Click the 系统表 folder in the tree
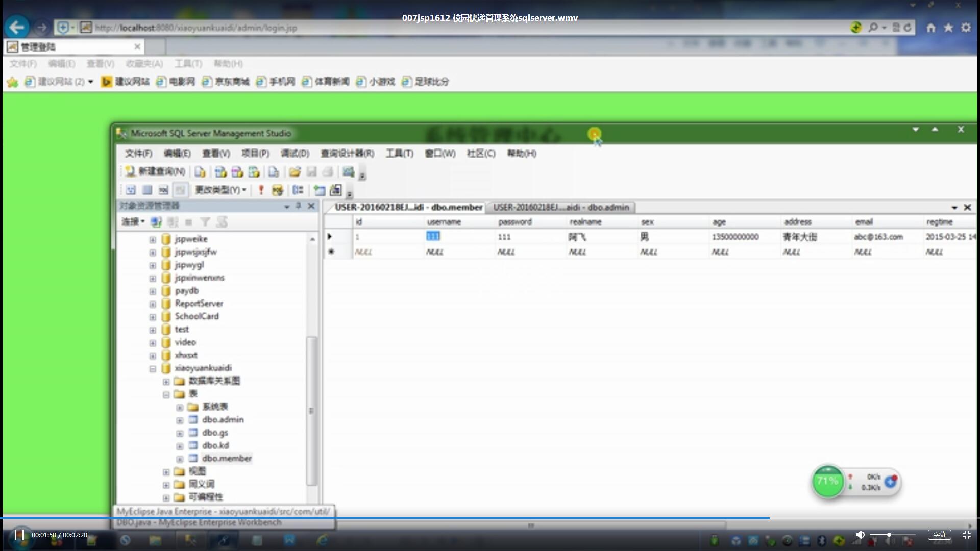 [215, 407]
